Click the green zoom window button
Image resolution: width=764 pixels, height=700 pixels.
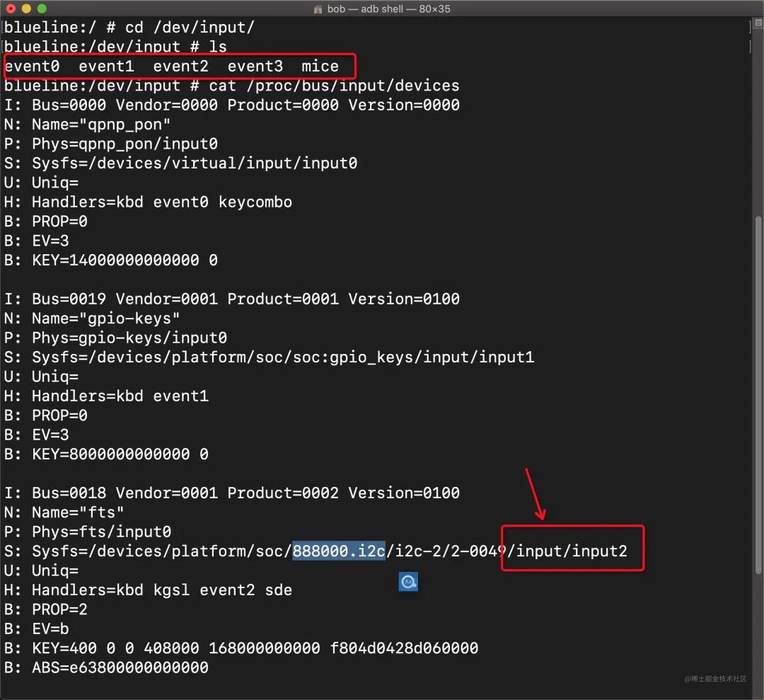pyautogui.click(x=42, y=8)
